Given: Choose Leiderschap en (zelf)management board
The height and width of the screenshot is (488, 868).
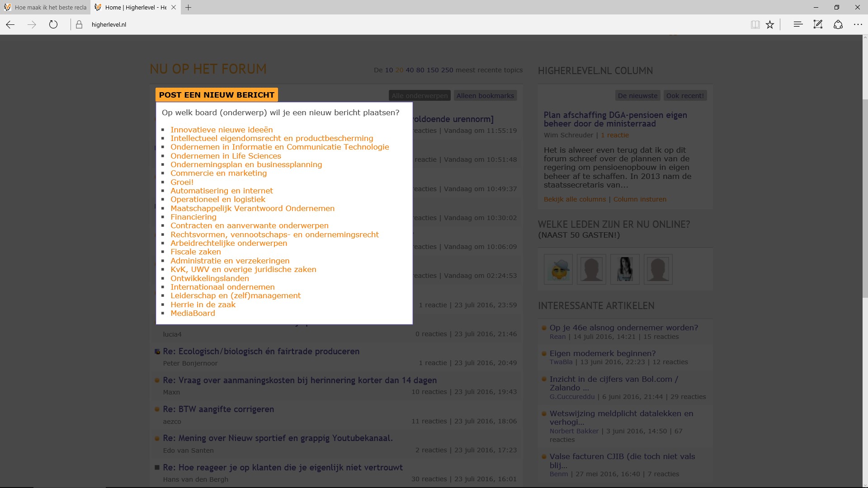Looking at the screenshot, I should point(236,296).
